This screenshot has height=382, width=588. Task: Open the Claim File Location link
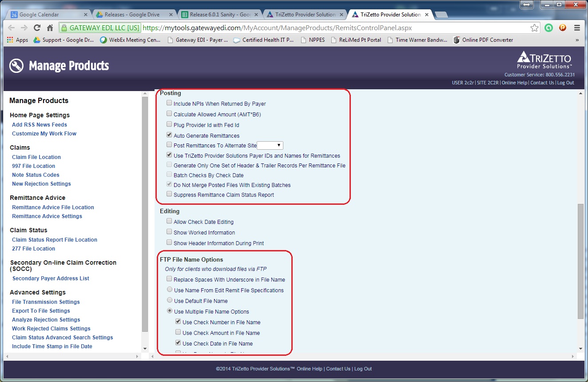coord(36,157)
